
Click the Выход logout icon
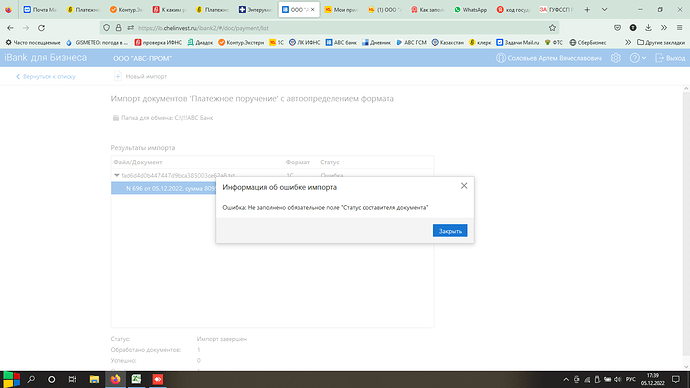point(659,58)
